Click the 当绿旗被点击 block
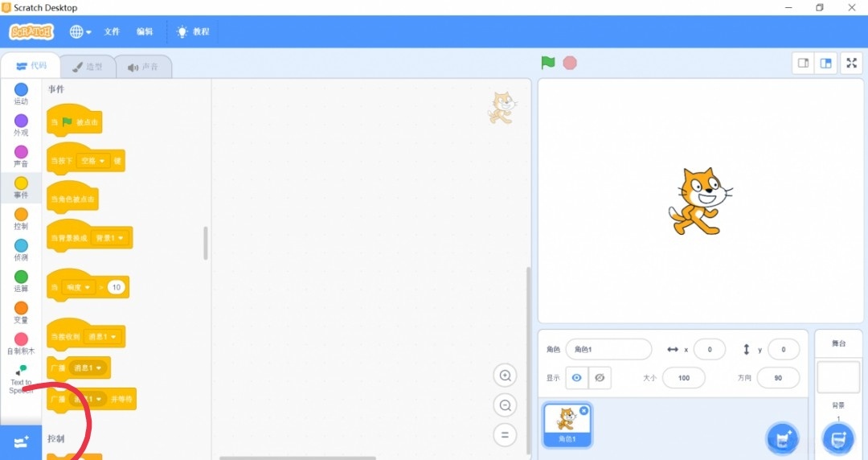Image resolution: width=868 pixels, height=460 pixels. [74, 120]
